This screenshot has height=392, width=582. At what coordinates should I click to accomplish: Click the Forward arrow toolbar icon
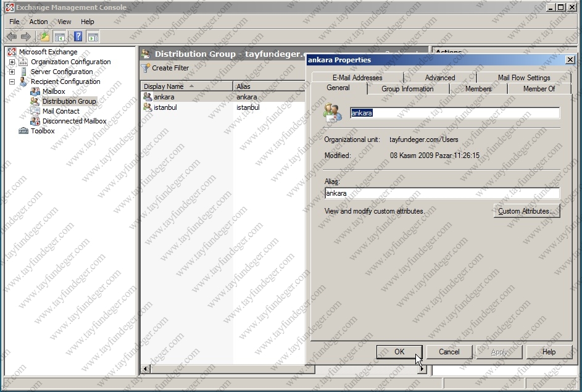click(x=25, y=36)
